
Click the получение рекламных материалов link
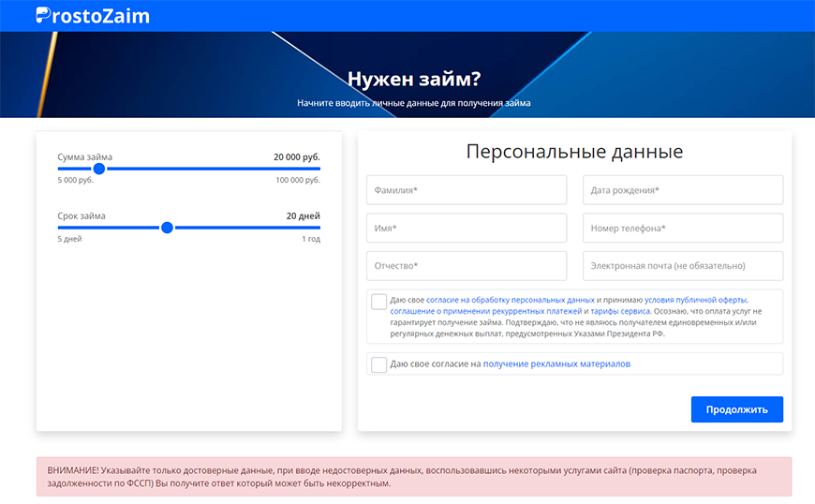pyautogui.click(x=556, y=364)
